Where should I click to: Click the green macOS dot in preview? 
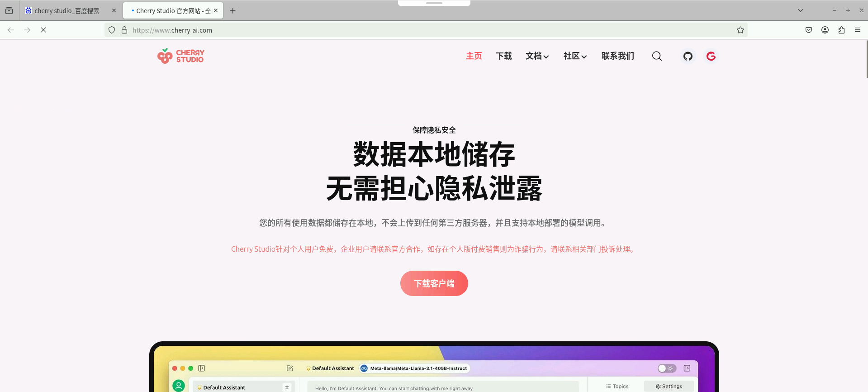(191, 368)
